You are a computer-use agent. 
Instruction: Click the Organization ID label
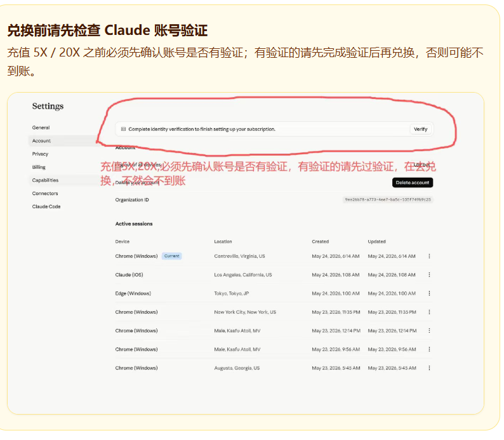(132, 200)
